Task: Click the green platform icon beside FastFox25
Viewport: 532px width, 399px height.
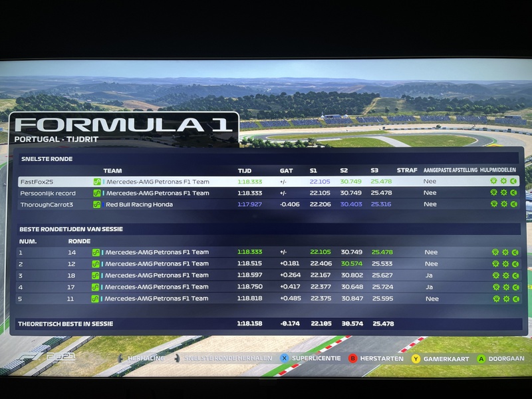Action: tap(97, 182)
